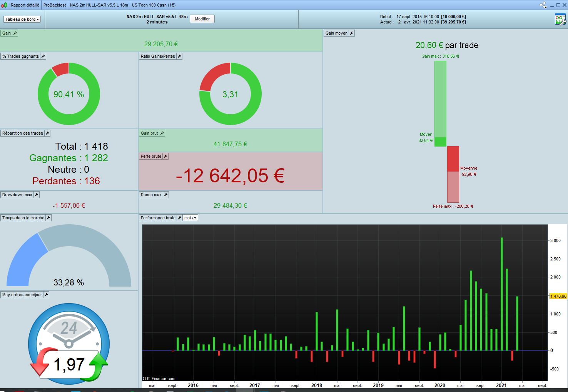The width and height of the screenshot is (568, 392).
Task: Open Perte brute panel wrench settings
Action: click(x=165, y=156)
